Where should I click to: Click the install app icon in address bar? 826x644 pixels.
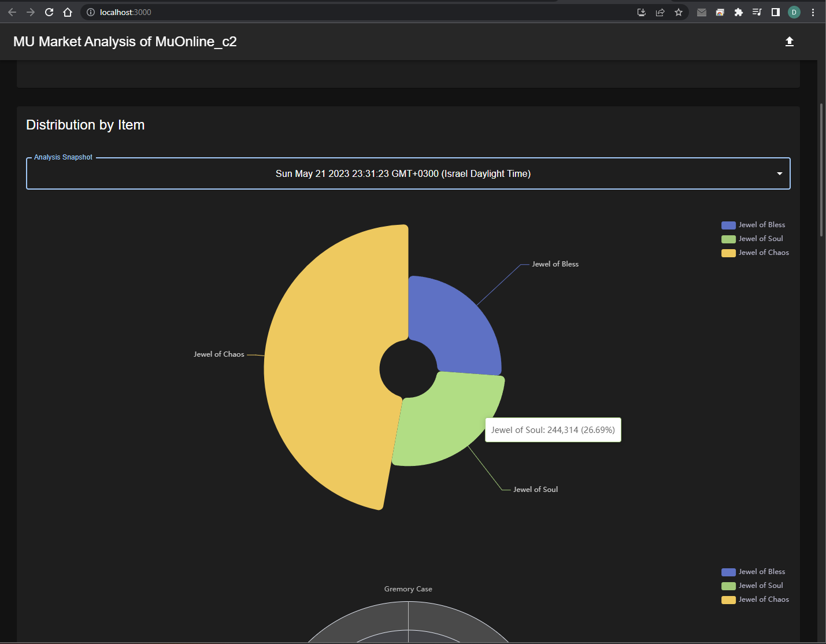click(x=642, y=12)
